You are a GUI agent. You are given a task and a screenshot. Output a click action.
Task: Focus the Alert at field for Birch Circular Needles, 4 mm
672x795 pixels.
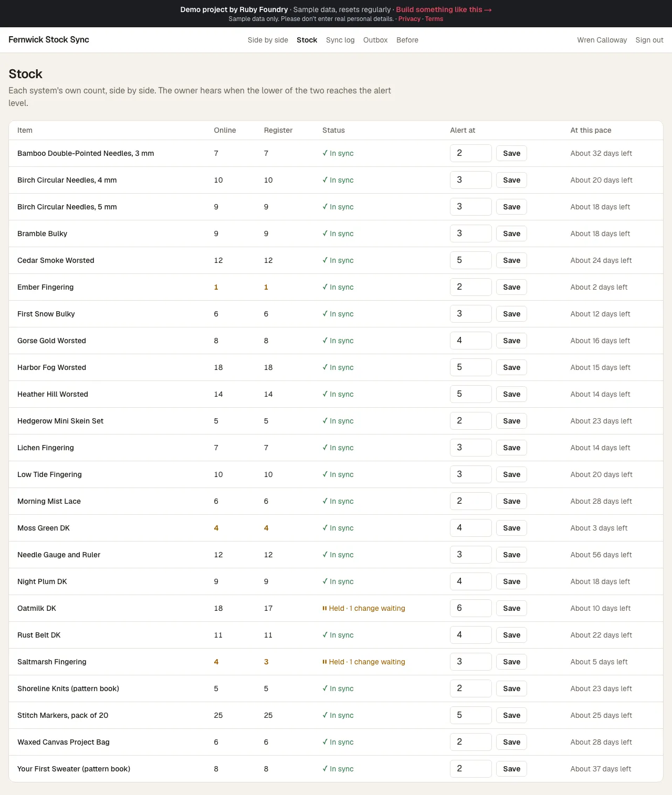(x=471, y=180)
